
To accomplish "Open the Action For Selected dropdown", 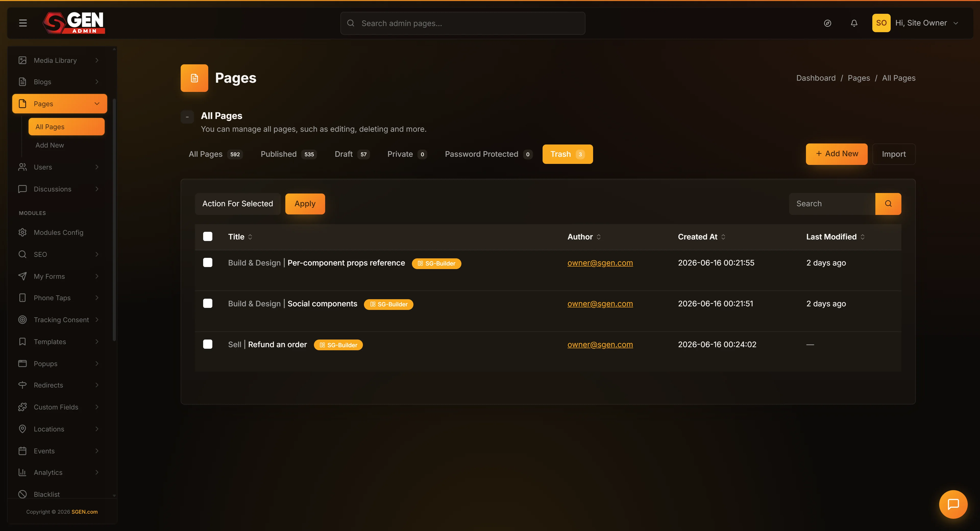I will pyautogui.click(x=238, y=204).
